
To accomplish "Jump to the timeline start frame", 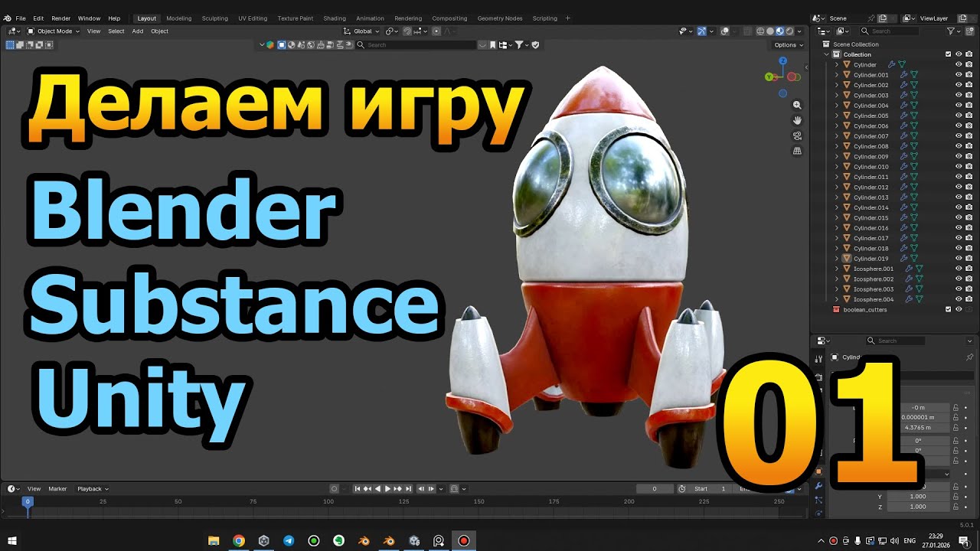I will (x=358, y=489).
